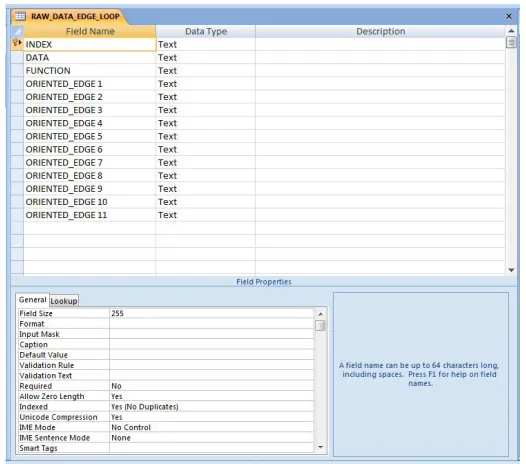This screenshot has width=526, height=464.
Task: Select the ORIENTED_EDGE 5 field name
Action: tap(90, 136)
